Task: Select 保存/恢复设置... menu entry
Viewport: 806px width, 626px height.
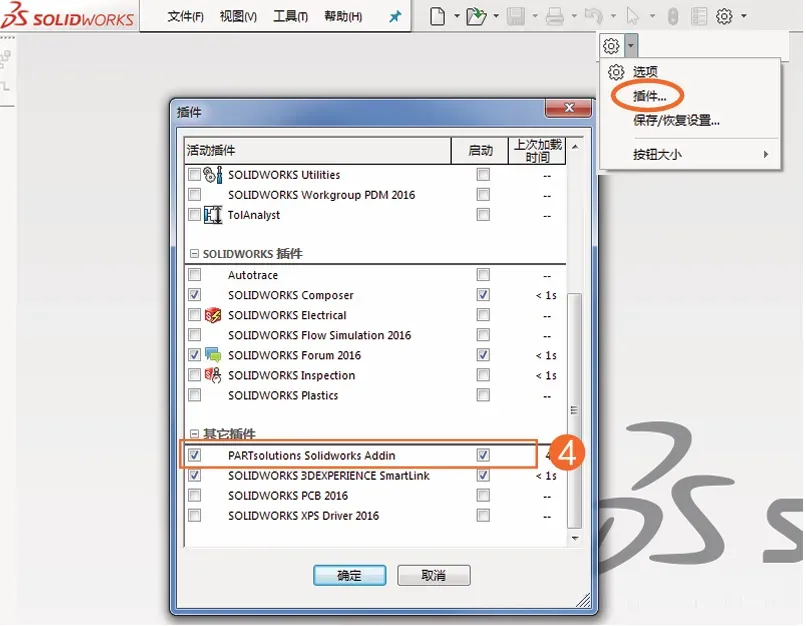Action: [x=676, y=121]
